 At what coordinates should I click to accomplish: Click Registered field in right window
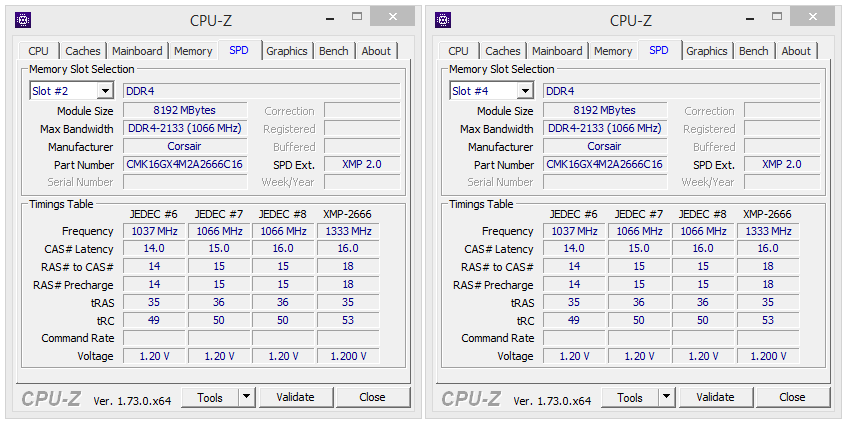782,129
